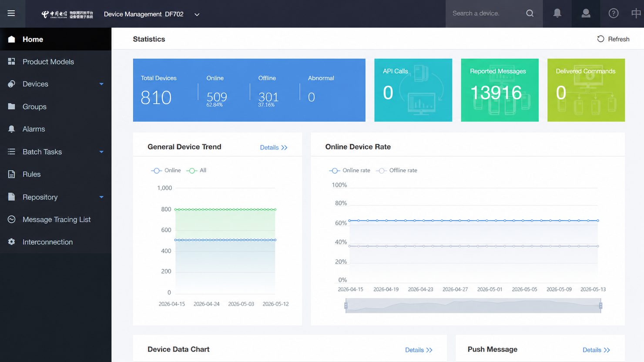This screenshot has width=644, height=362.
Task: Click the middle of the date range slider track
Action: pyautogui.click(x=473, y=305)
